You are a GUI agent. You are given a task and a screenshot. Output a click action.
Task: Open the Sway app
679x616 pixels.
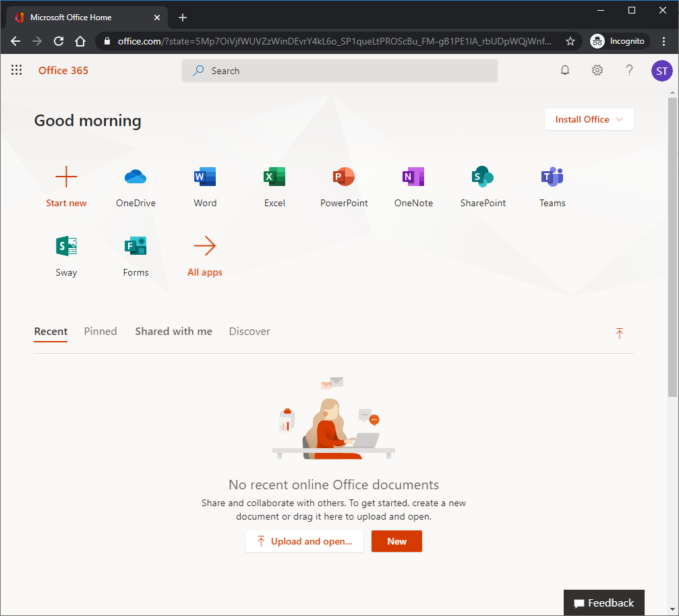66,247
